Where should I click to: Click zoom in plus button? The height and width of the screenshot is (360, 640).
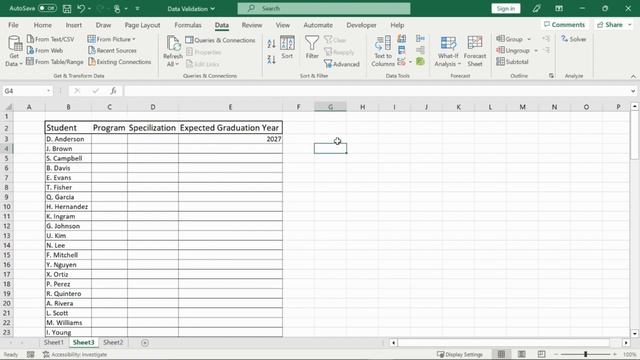click(615, 354)
